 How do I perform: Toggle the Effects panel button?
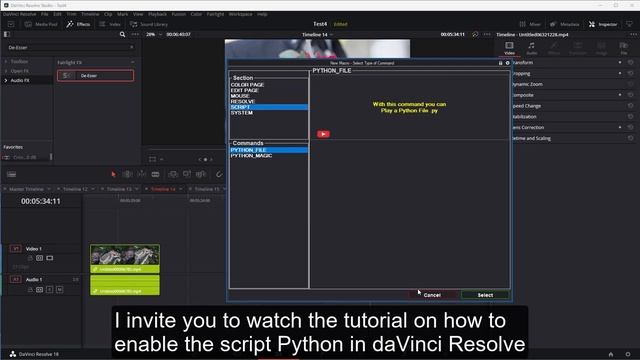pos(78,24)
